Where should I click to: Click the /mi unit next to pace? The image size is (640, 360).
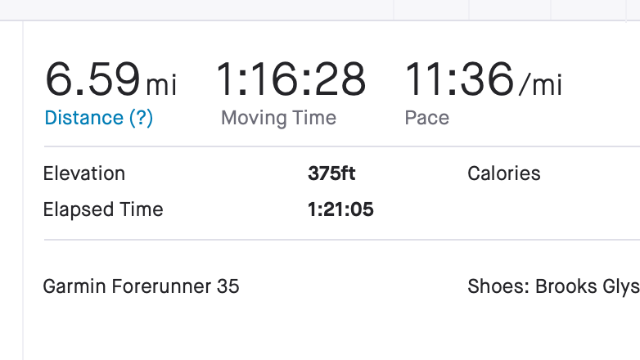540,85
